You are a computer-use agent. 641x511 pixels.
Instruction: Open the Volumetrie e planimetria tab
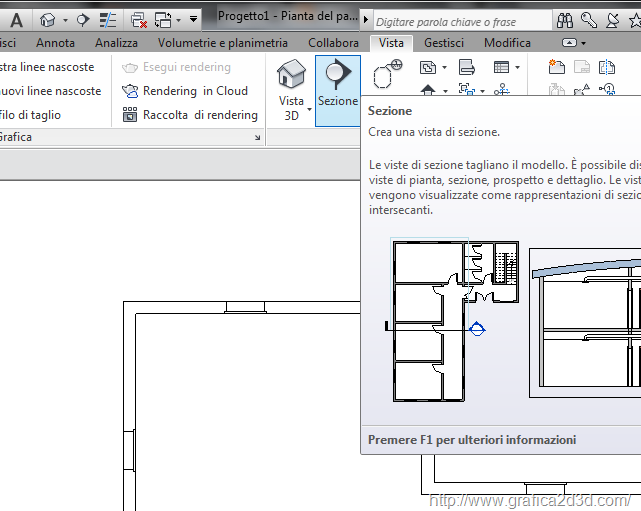click(222, 43)
